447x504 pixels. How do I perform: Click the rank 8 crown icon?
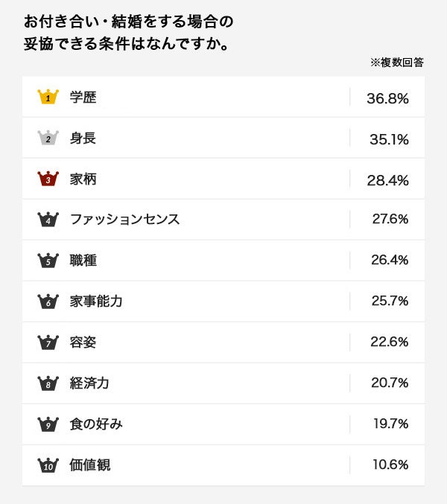[48, 383]
